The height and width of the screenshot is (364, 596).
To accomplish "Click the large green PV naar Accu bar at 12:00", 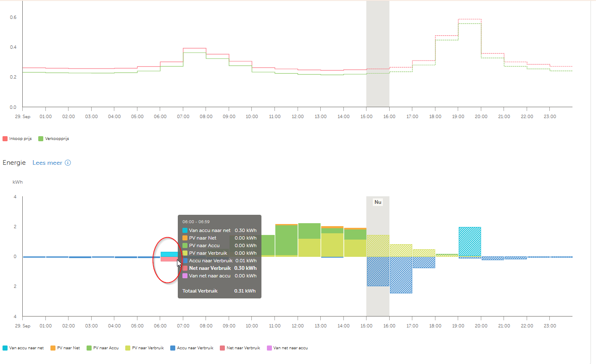I will tap(309, 231).
